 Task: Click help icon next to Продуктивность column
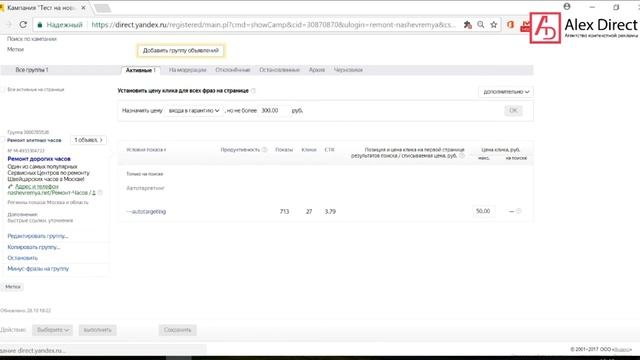(264, 150)
